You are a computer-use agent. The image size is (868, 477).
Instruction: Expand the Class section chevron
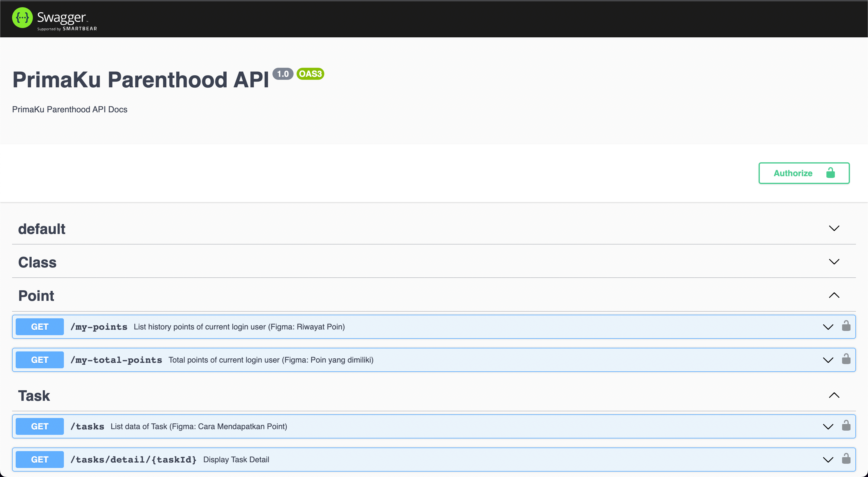834,262
